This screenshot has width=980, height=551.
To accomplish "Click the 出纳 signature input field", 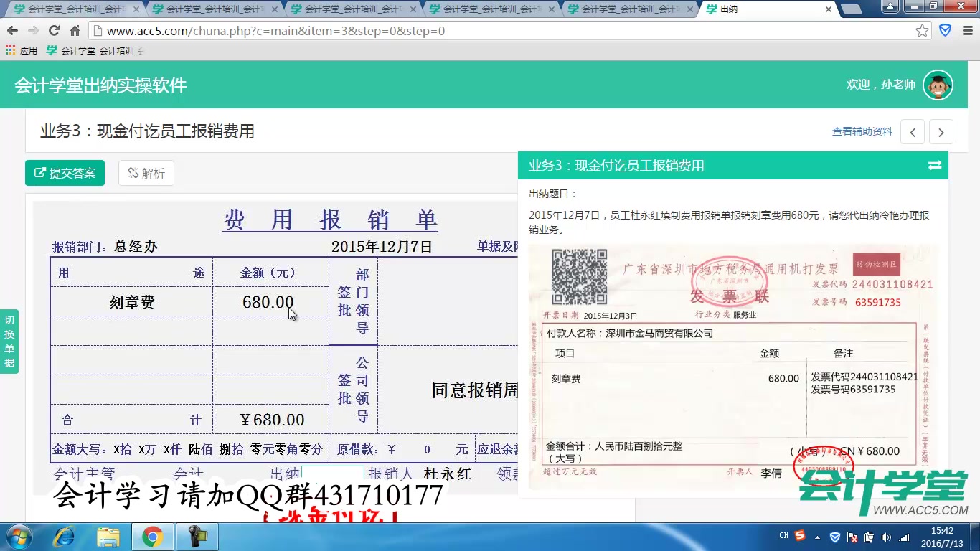I will [x=333, y=473].
